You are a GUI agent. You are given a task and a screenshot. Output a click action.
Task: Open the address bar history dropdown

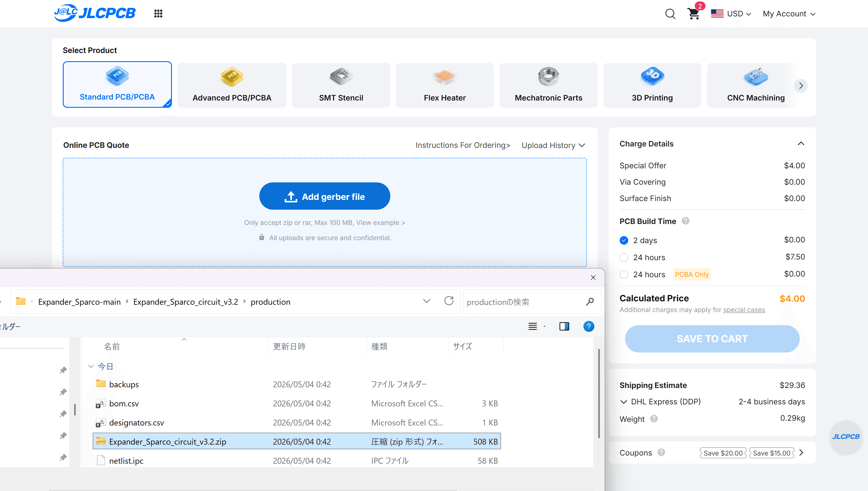click(x=426, y=301)
